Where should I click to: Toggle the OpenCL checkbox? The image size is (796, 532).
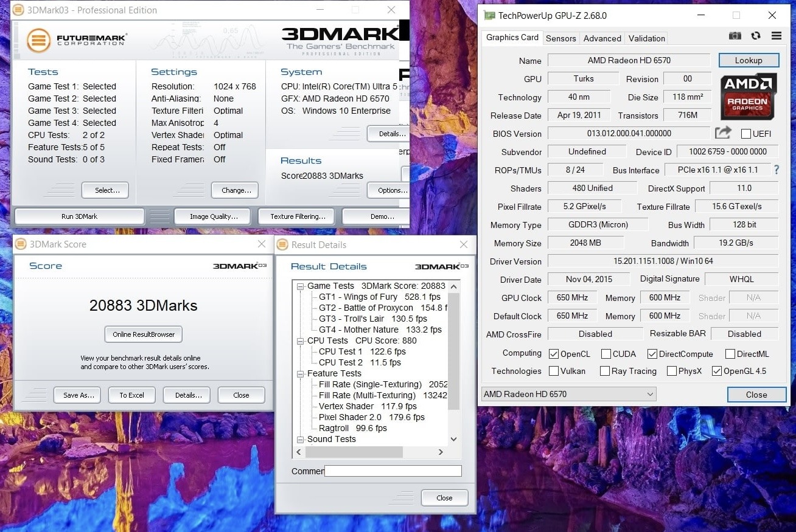(554, 354)
